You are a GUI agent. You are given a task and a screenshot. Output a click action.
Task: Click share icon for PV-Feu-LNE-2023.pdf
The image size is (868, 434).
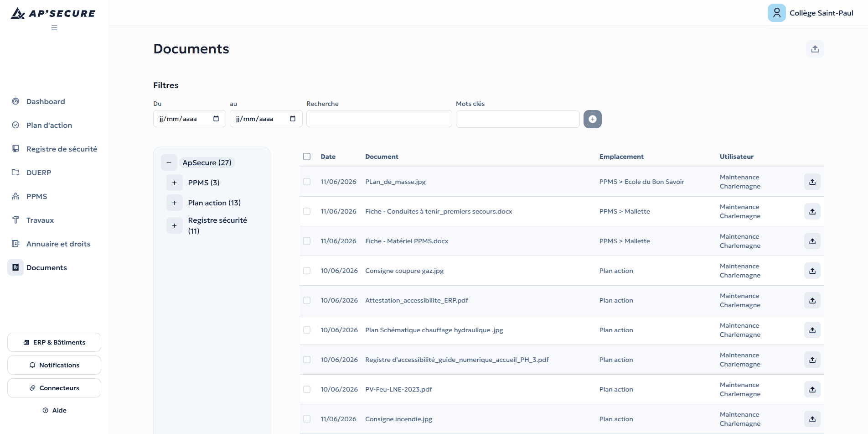(x=812, y=389)
